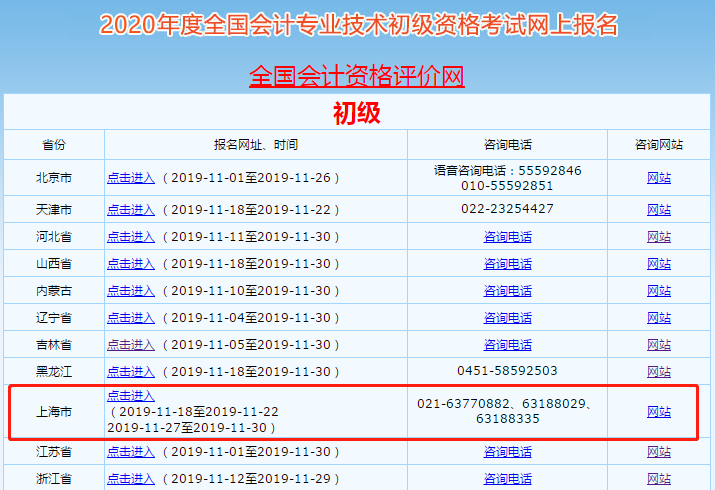
Task: Open 网站 link for 北京市
Action: pos(659,178)
